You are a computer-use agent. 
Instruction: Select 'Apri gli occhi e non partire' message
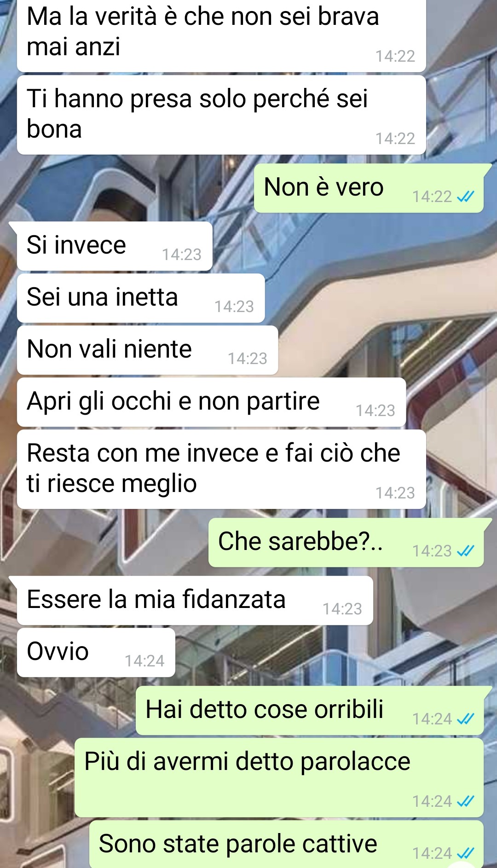[212, 402]
